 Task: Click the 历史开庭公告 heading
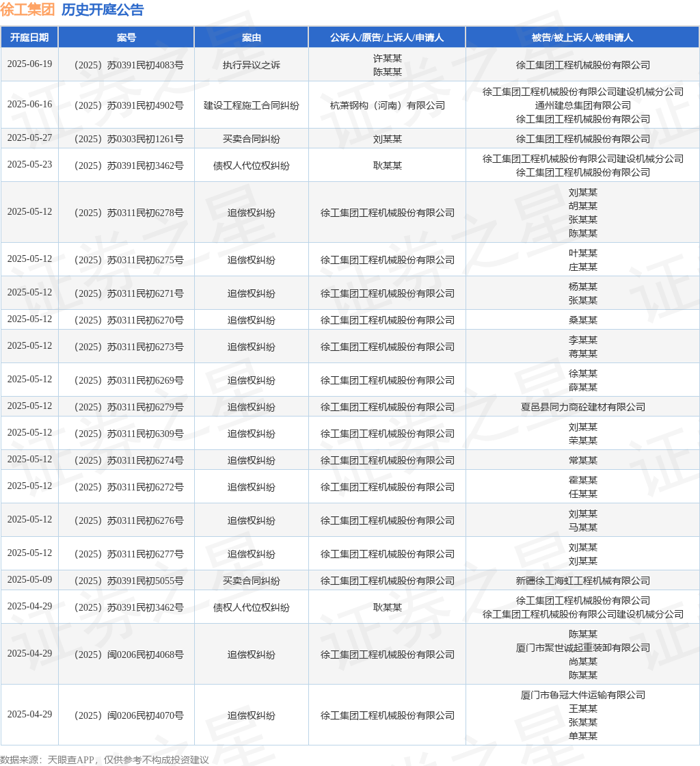click(x=103, y=10)
